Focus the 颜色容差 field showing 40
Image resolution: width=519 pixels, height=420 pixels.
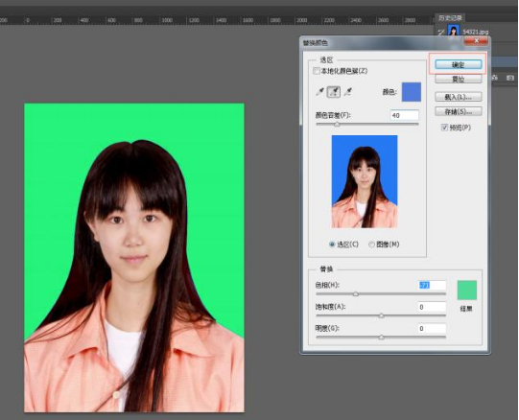(x=404, y=115)
